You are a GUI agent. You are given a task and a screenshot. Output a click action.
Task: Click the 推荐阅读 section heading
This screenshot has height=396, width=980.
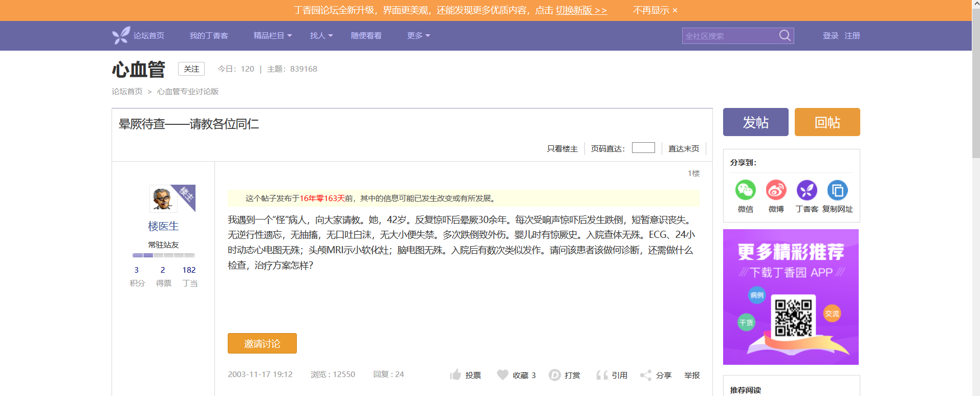pos(745,390)
